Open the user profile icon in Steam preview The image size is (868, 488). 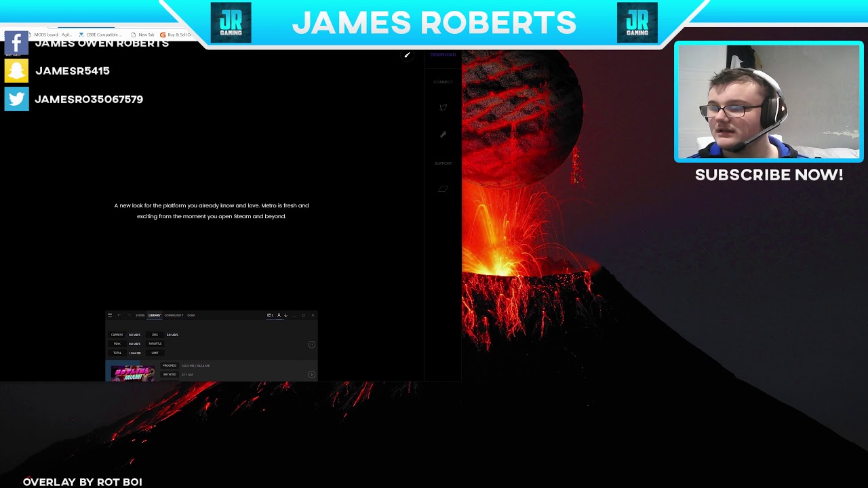point(279,315)
